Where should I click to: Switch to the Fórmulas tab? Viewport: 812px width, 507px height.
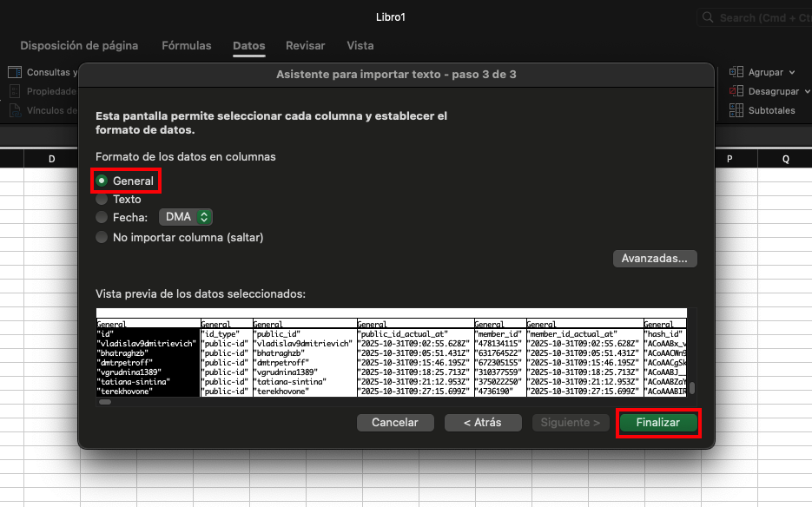tap(186, 46)
